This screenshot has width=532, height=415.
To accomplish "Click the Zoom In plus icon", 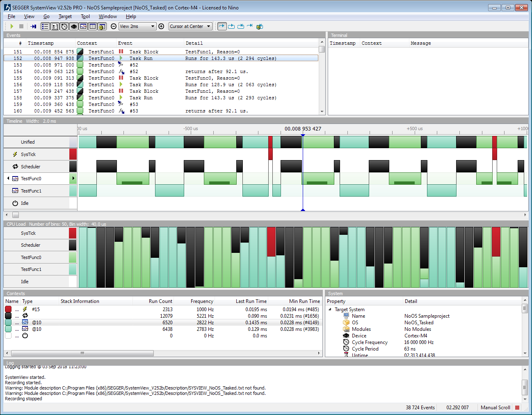I will pyautogui.click(x=161, y=26).
